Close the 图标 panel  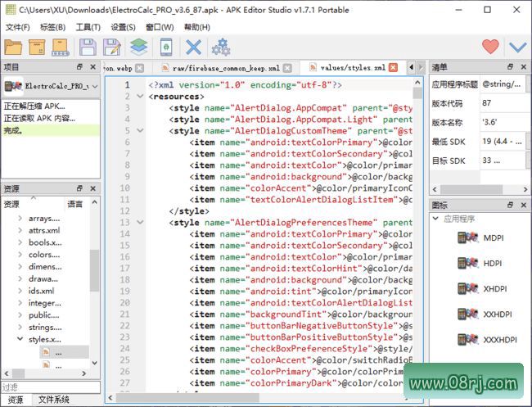[524, 205]
